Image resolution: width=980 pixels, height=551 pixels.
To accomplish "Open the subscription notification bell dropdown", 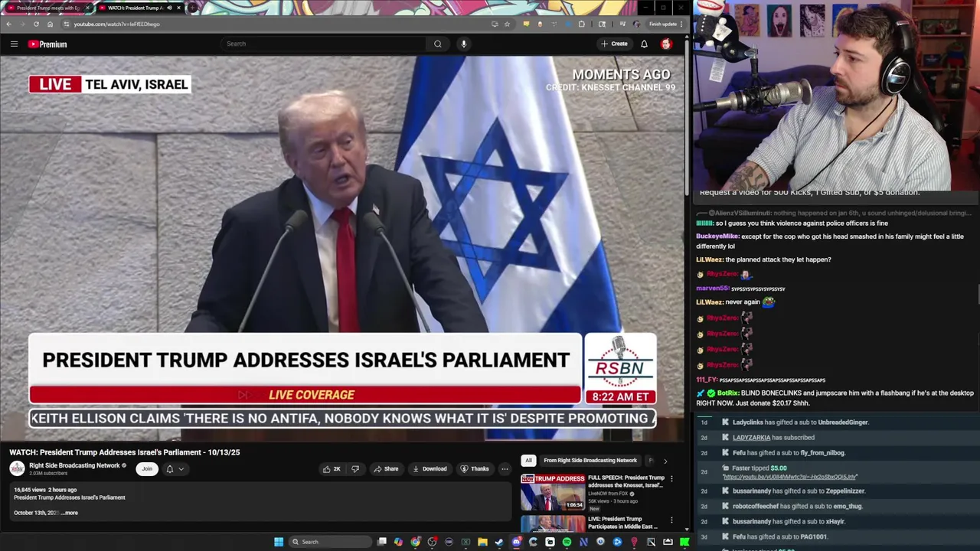I will [x=175, y=468].
